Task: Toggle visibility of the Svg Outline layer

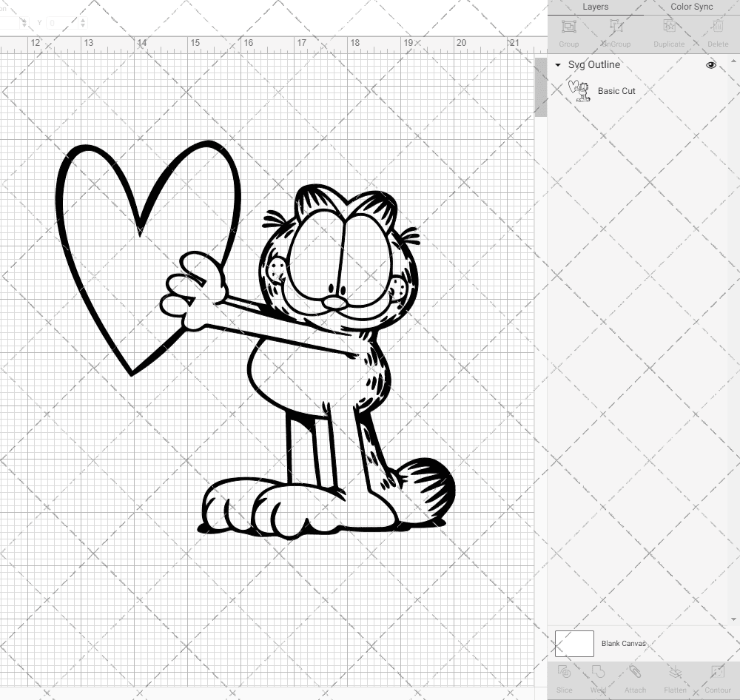Action: pyautogui.click(x=710, y=65)
